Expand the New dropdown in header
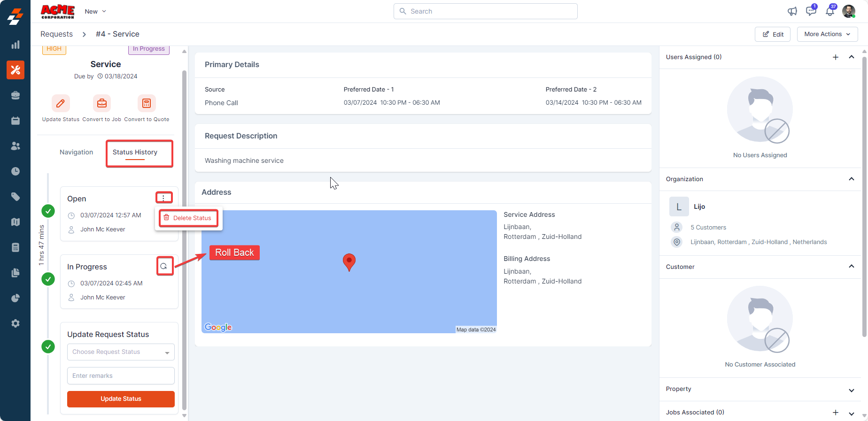Image resolution: width=868 pixels, height=421 pixels. (95, 11)
